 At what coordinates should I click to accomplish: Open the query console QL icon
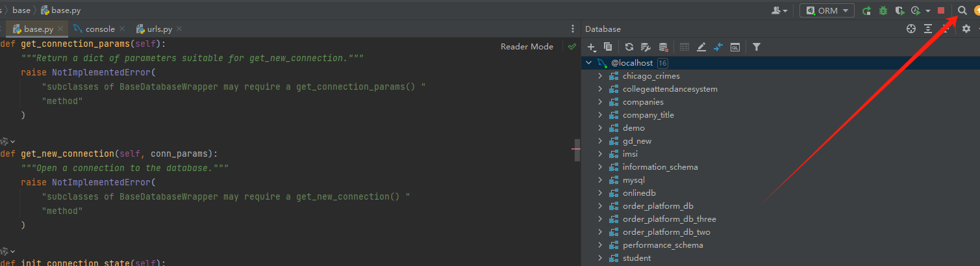point(735,47)
